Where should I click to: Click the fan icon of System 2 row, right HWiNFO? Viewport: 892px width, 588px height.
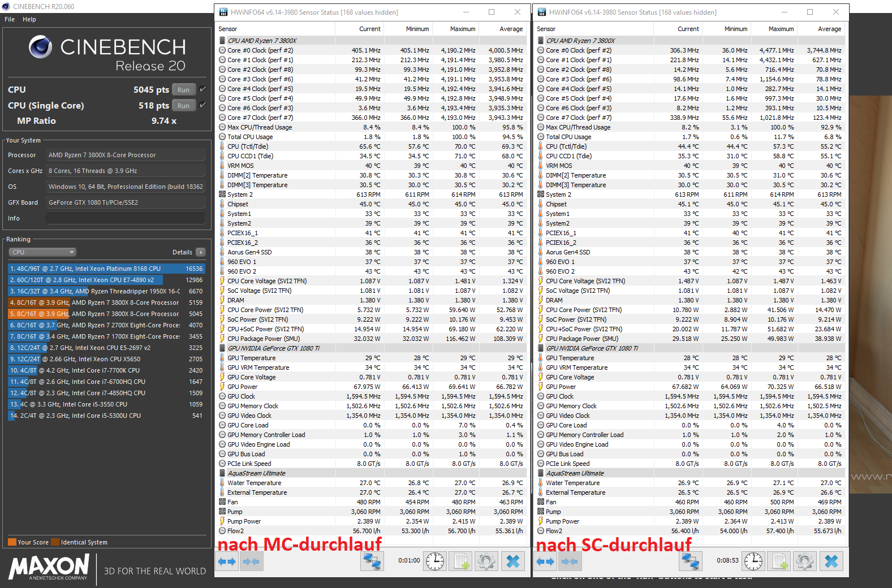point(541,194)
